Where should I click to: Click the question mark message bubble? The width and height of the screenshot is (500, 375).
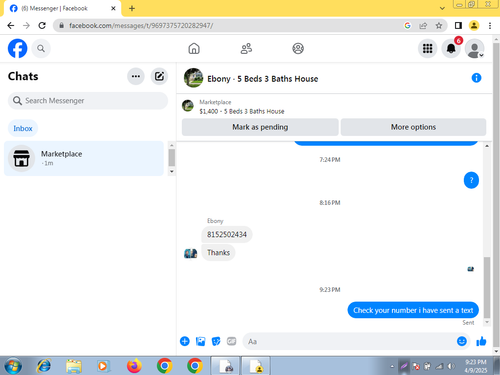pyautogui.click(x=471, y=180)
